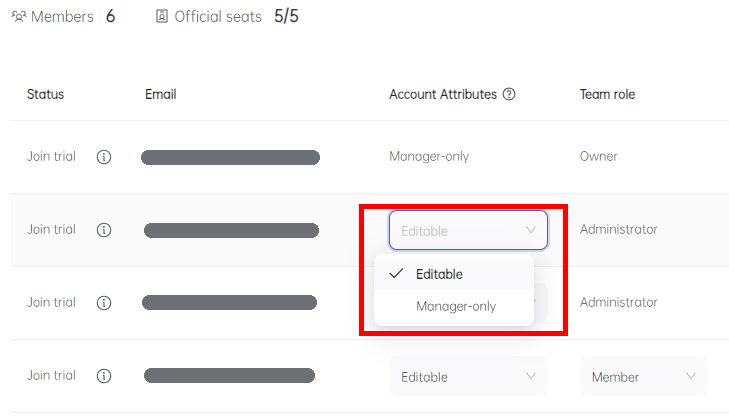Click the Account Attributes column header
The image size is (729, 419).
tap(443, 94)
